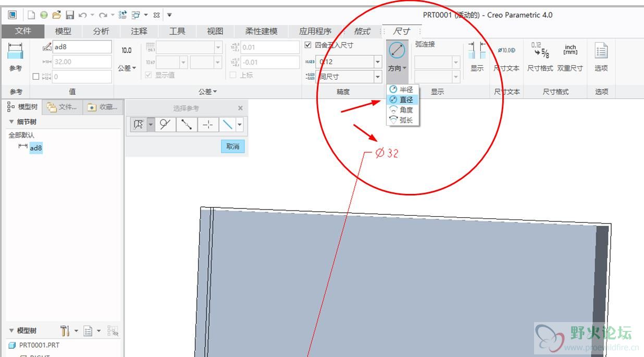Choose 角度 angle from orientation menu
This screenshot has width=644, height=357.
tap(401, 110)
